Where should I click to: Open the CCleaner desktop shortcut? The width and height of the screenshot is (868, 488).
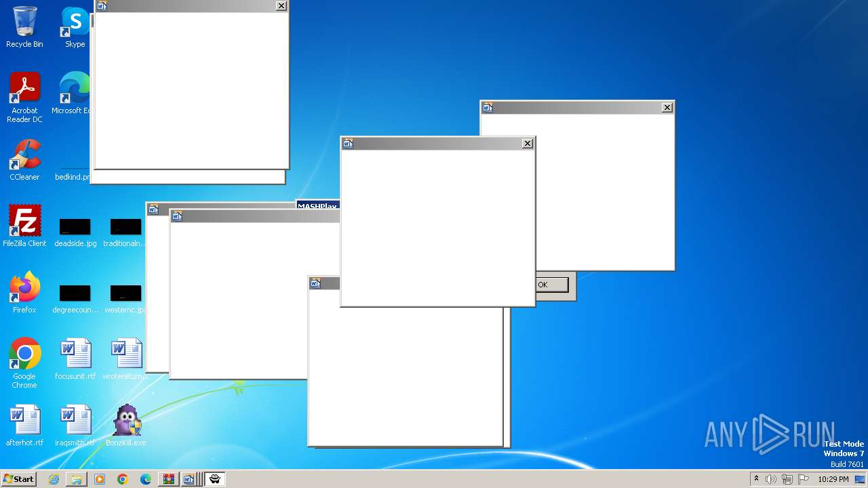[x=24, y=160]
